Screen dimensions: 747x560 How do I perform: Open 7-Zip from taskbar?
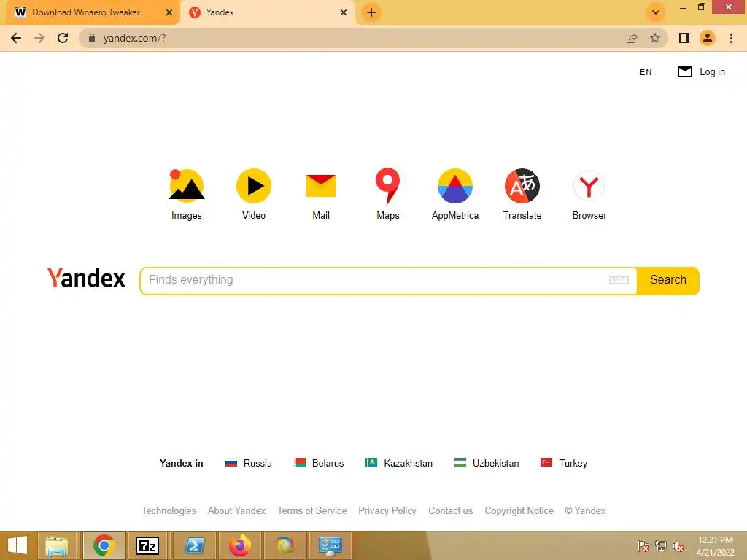[x=147, y=545]
